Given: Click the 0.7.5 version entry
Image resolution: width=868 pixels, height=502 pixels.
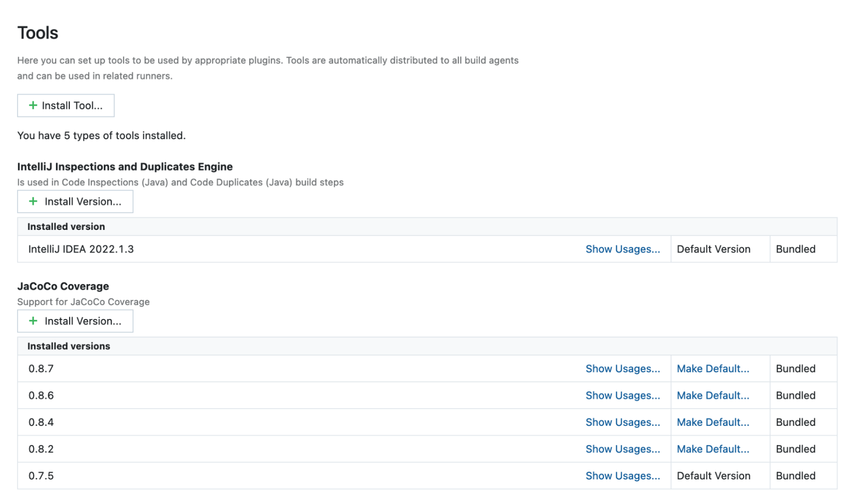Looking at the screenshot, I should tap(41, 476).
